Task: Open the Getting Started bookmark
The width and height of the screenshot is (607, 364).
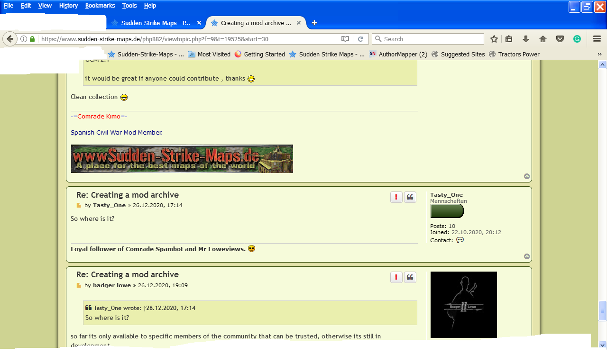Action: [260, 55]
